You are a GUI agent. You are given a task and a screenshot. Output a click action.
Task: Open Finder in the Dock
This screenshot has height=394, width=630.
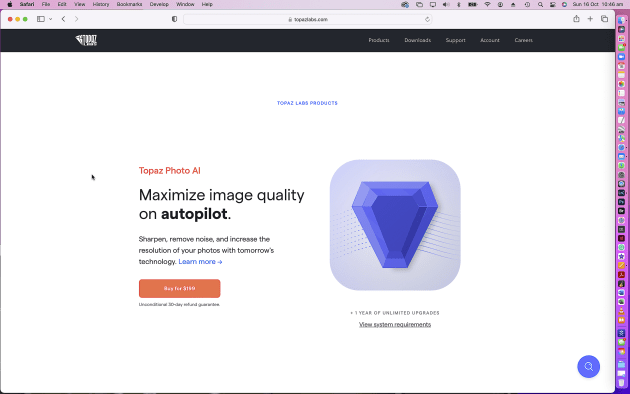(x=622, y=21)
